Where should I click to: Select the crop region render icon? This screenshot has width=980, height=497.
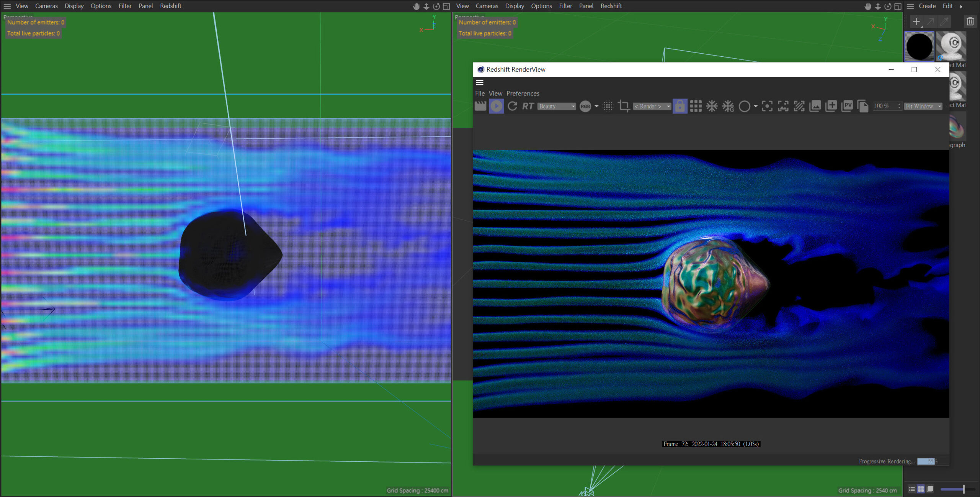(x=624, y=106)
